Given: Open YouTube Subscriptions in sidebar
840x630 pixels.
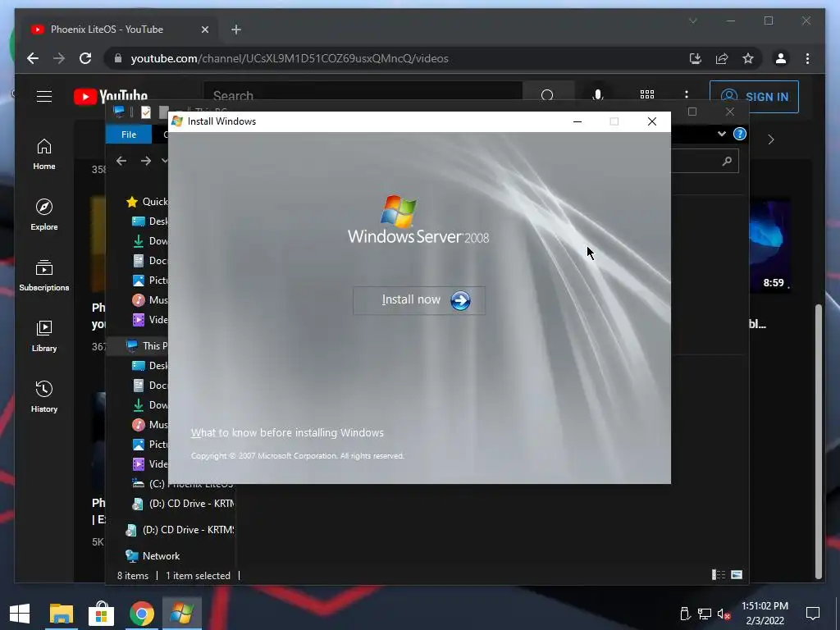Looking at the screenshot, I should [x=44, y=276].
